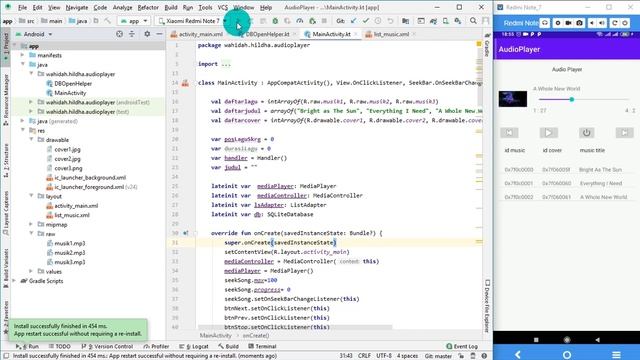Screen dimensions: 640x360
Task: Open the Event Log button
Action: point(462,346)
